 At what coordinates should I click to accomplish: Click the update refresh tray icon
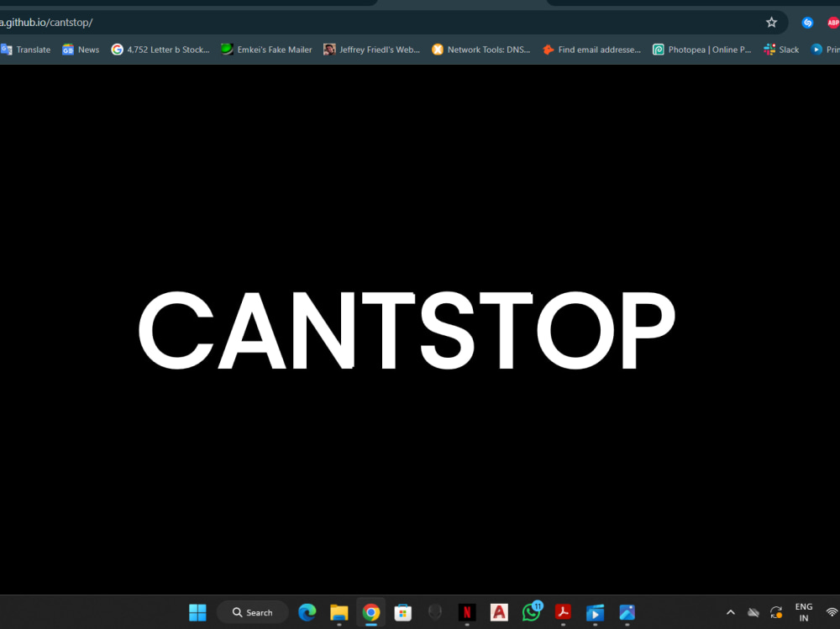(776, 612)
